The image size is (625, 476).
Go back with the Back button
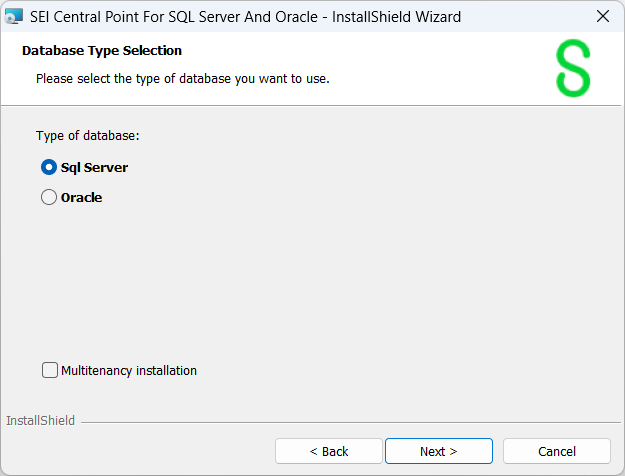point(328,451)
